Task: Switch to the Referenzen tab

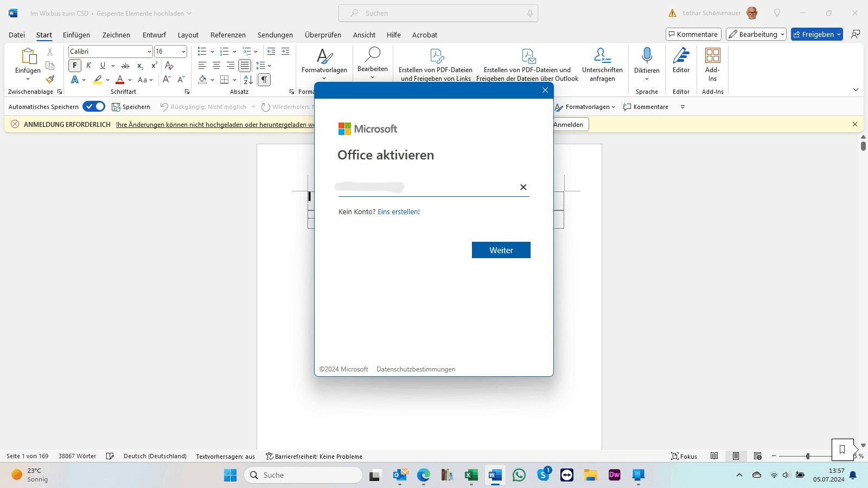Action: [228, 35]
